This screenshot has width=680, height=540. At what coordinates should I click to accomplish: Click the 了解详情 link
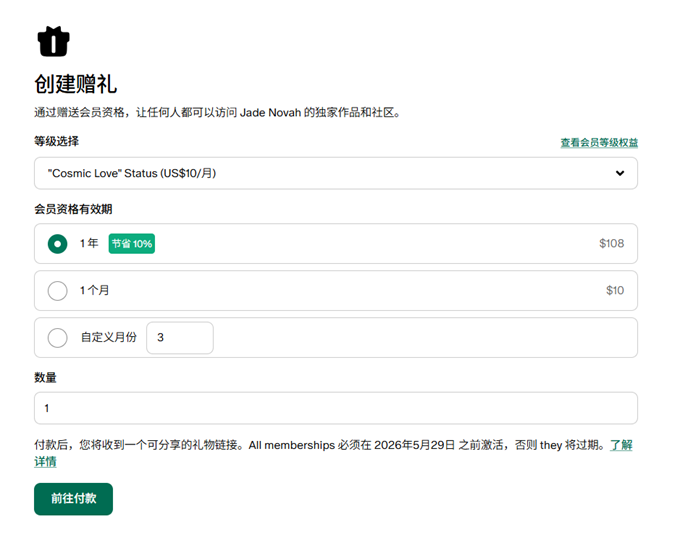point(621,445)
